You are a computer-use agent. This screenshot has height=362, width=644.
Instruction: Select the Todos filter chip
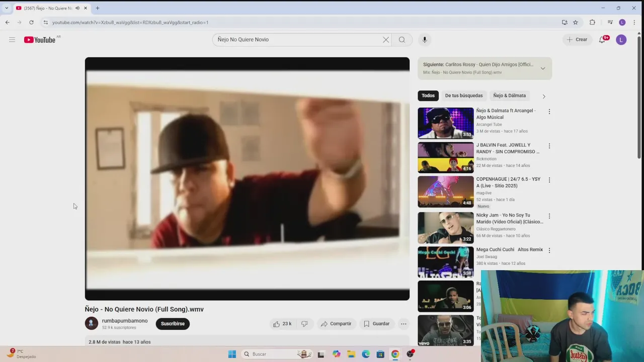tap(428, 96)
